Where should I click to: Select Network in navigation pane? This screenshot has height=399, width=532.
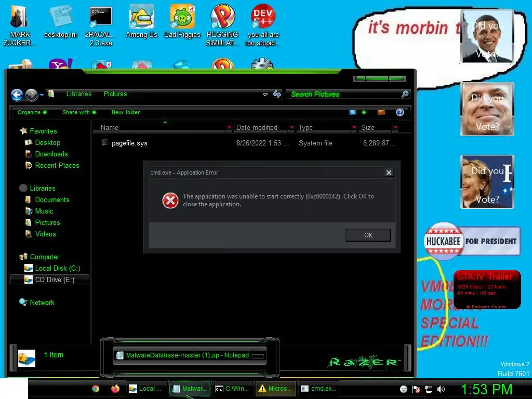coord(42,303)
